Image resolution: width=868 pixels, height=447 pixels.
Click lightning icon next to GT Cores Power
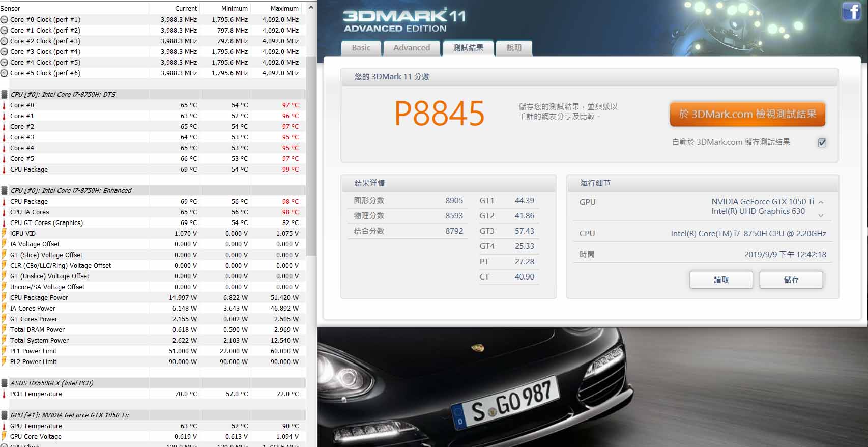click(4, 319)
